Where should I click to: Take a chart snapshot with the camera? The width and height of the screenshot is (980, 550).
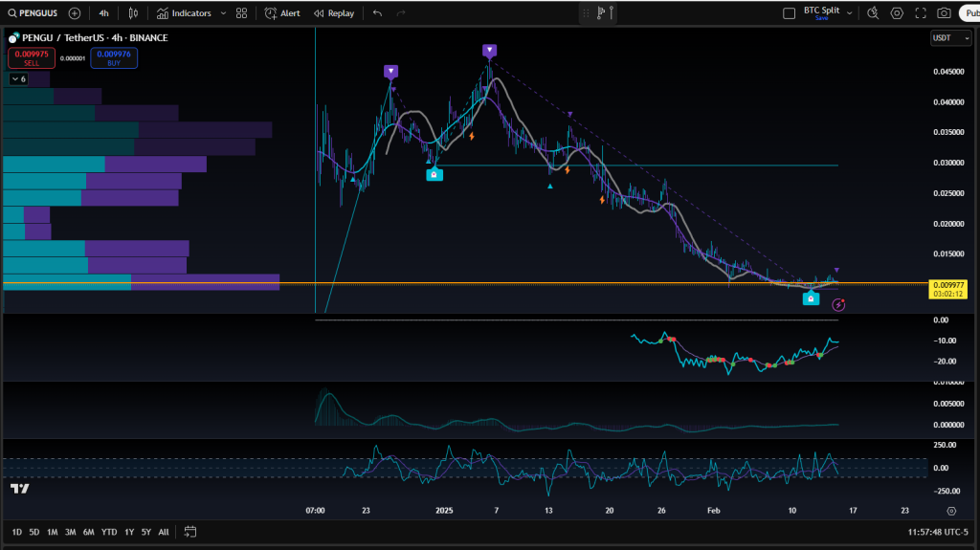[x=945, y=13]
